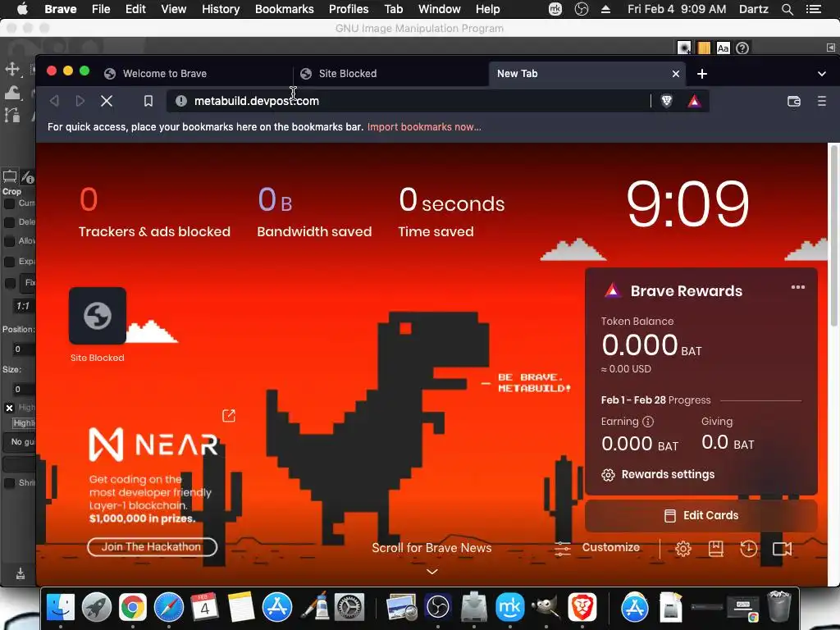Open Spotlight search in the menu bar

tap(787, 9)
